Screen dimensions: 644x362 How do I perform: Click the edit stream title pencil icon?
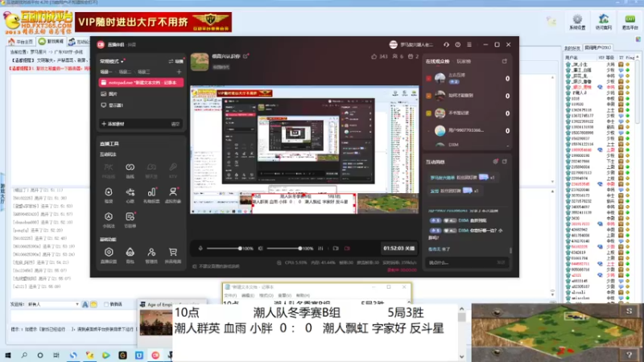[246, 56]
